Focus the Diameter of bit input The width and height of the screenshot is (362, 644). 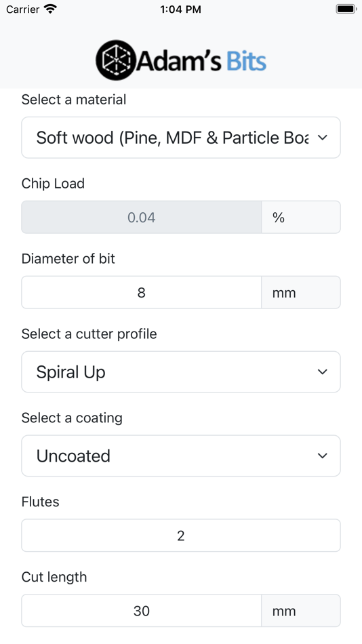[x=142, y=292]
